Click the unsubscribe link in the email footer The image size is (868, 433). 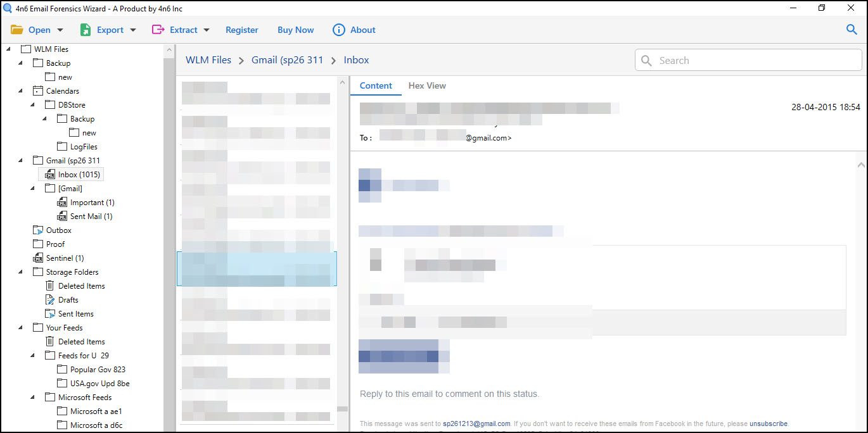click(x=769, y=424)
